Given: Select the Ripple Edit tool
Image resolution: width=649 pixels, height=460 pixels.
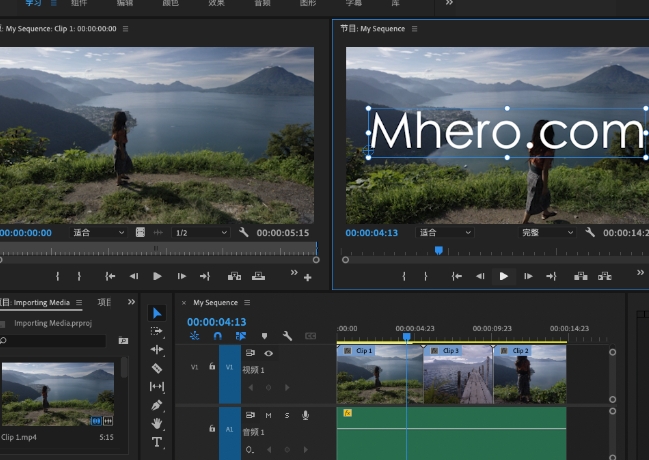Looking at the screenshot, I should (156, 350).
